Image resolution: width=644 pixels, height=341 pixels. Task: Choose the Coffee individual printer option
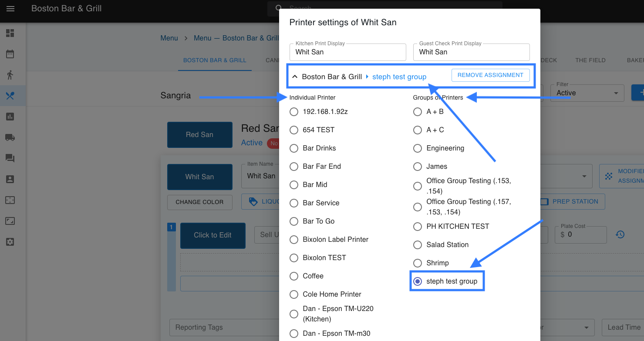coord(294,276)
